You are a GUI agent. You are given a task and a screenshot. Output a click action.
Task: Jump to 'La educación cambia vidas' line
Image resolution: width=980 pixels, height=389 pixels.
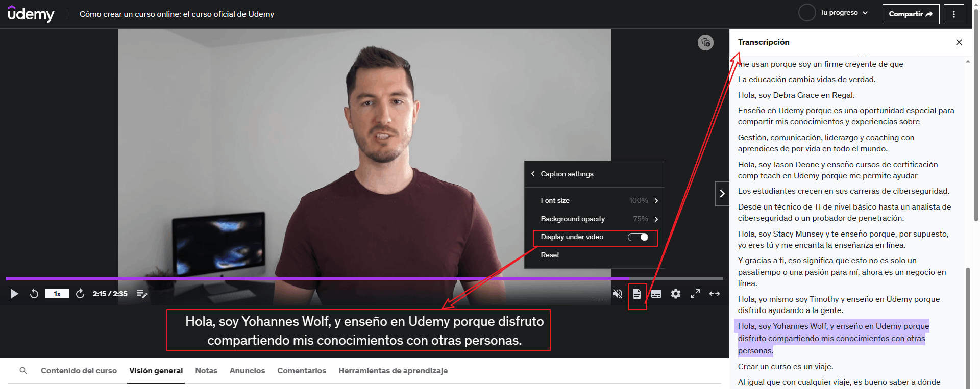(x=807, y=80)
